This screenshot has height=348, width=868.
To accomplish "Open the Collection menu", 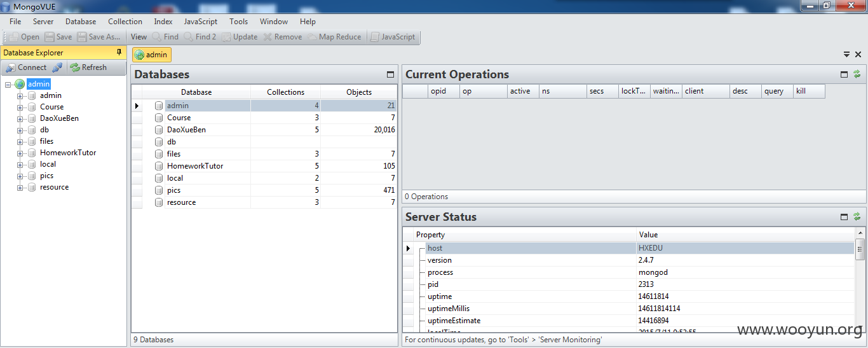I will coord(125,22).
